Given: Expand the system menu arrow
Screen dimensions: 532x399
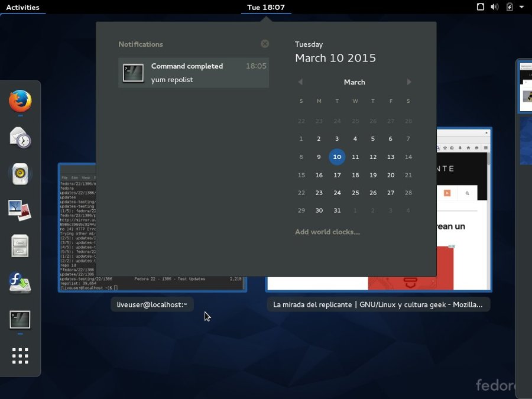Looking at the screenshot, I should [521, 7].
